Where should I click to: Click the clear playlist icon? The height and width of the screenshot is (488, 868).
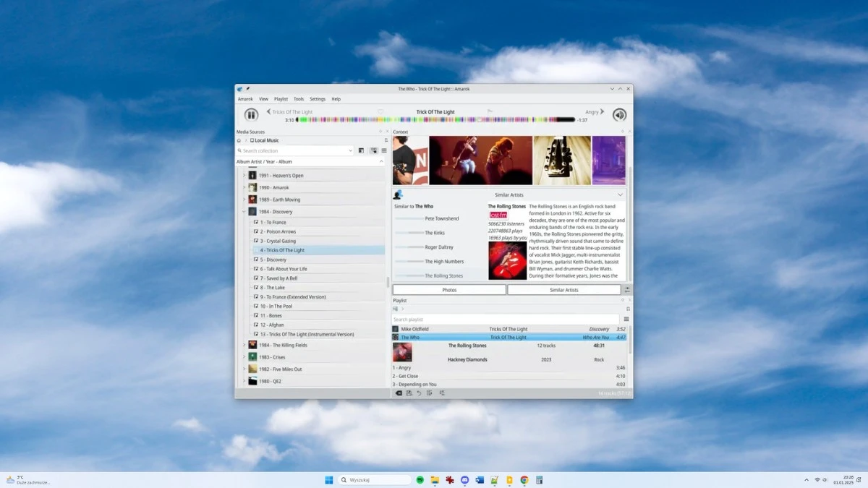pyautogui.click(x=398, y=393)
